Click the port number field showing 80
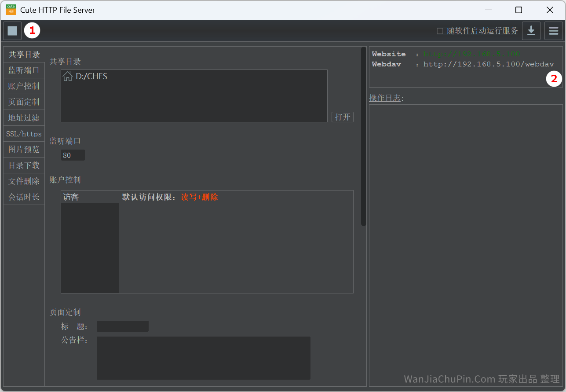The image size is (566, 392). click(x=73, y=155)
